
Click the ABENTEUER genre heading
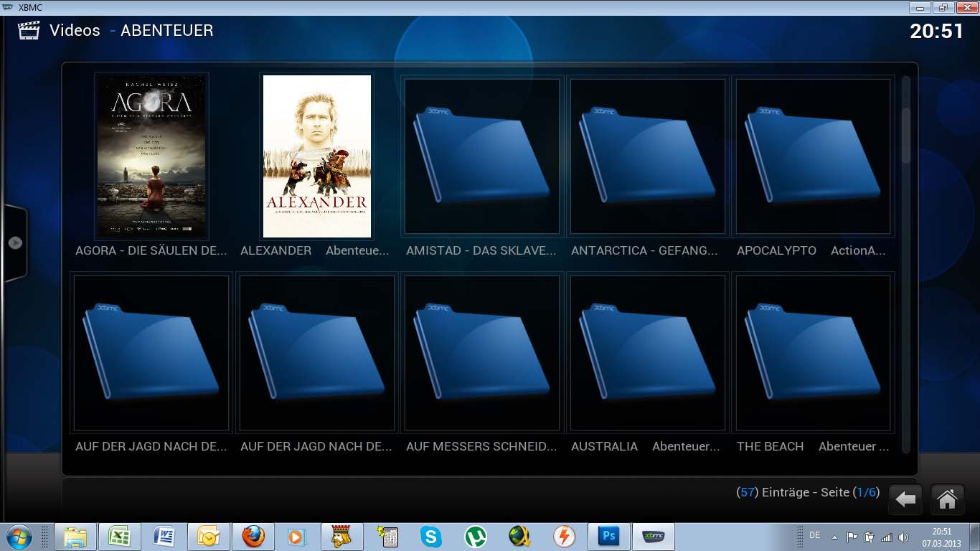167,30
